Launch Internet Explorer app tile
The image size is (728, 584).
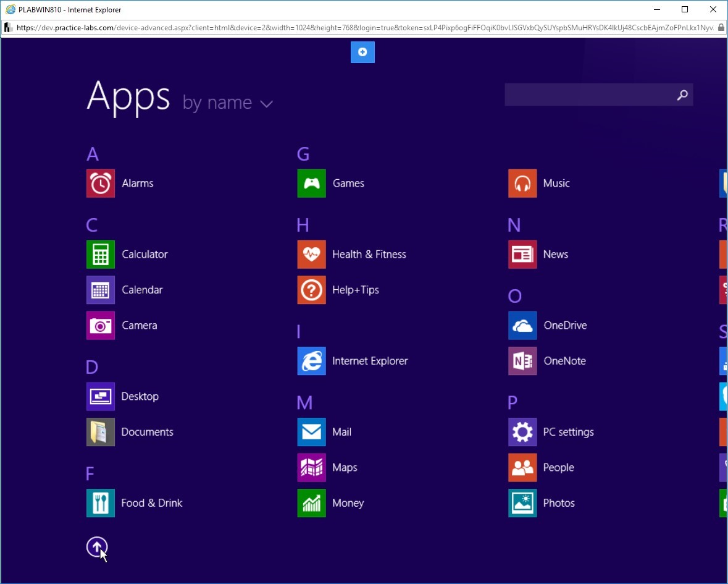tap(312, 361)
